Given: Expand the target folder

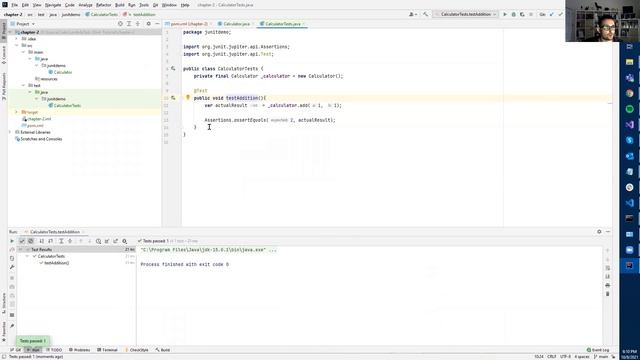Looking at the screenshot, I should [17, 112].
